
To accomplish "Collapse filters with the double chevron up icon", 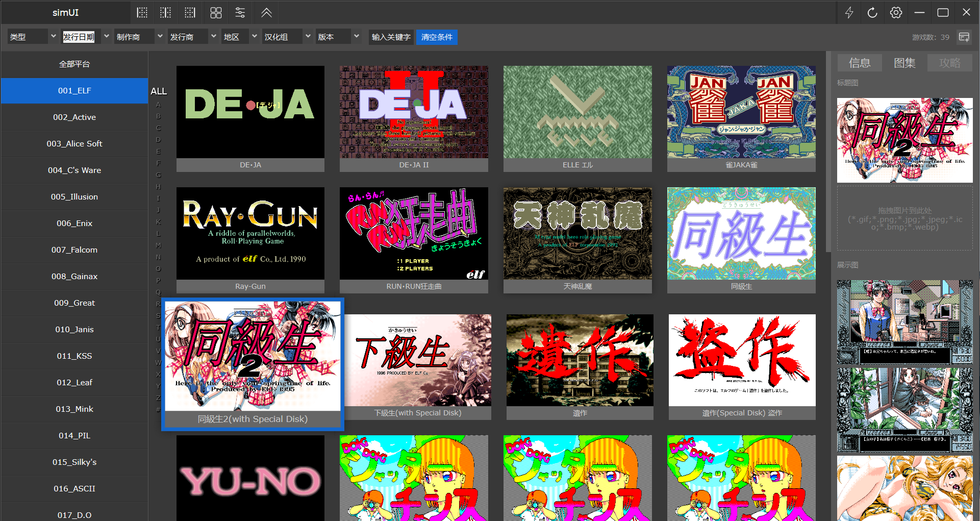I will click(266, 13).
